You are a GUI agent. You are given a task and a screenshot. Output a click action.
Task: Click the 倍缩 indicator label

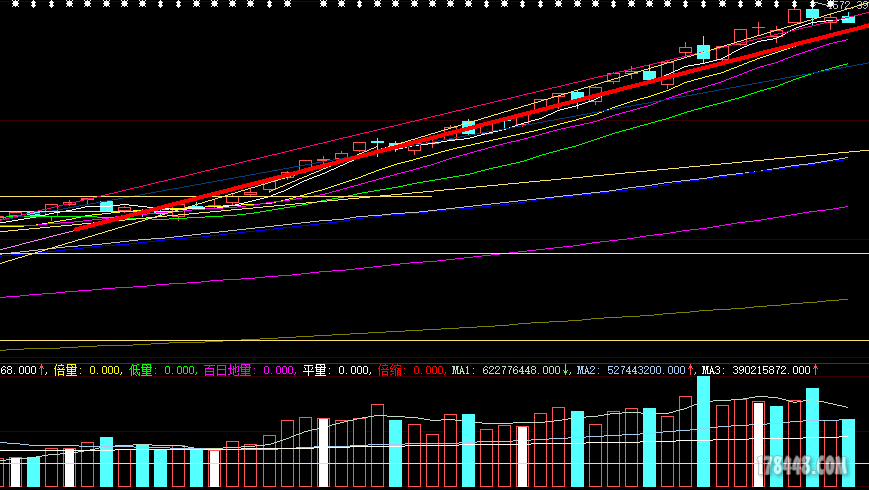(x=390, y=370)
